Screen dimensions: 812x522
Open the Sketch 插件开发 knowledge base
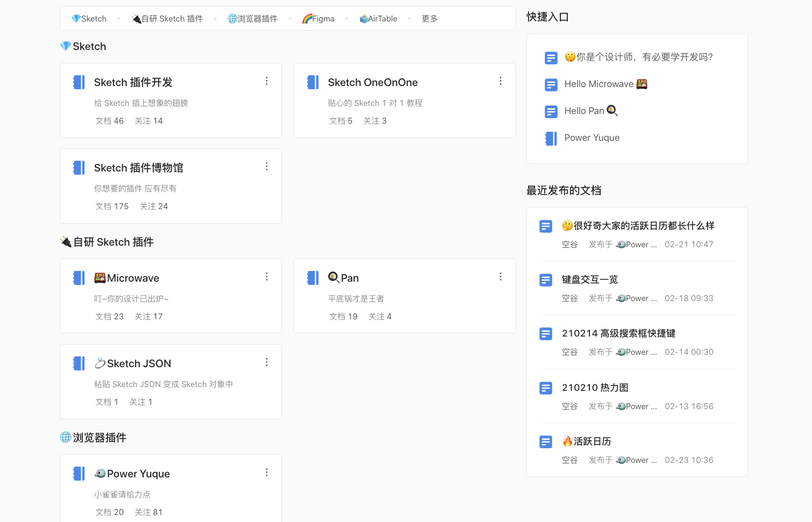pos(133,82)
